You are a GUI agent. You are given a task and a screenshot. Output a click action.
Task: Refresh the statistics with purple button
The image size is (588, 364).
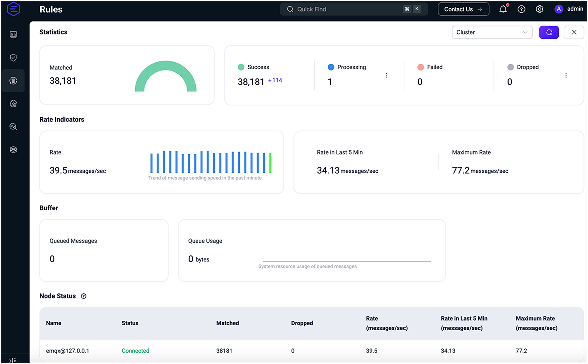(549, 32)
